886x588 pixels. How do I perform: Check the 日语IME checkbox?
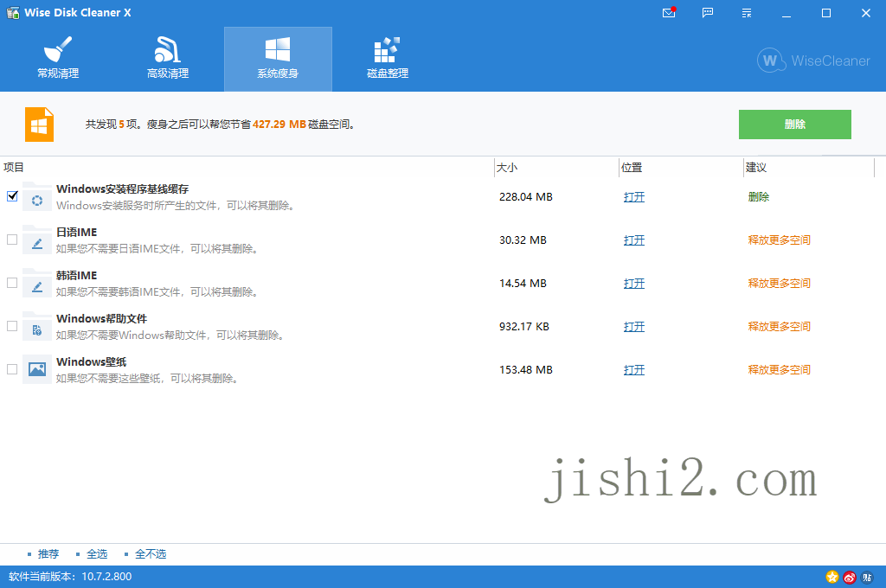pyautogui.click(x=12, y=240)
